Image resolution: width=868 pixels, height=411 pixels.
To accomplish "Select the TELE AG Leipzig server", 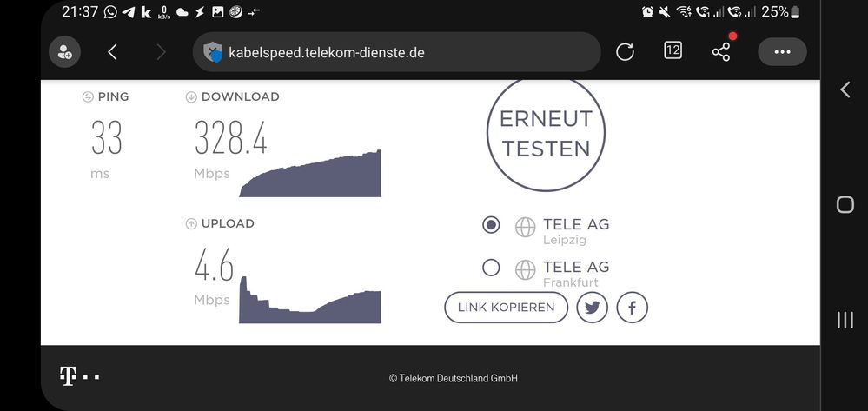I will (491, 225).
